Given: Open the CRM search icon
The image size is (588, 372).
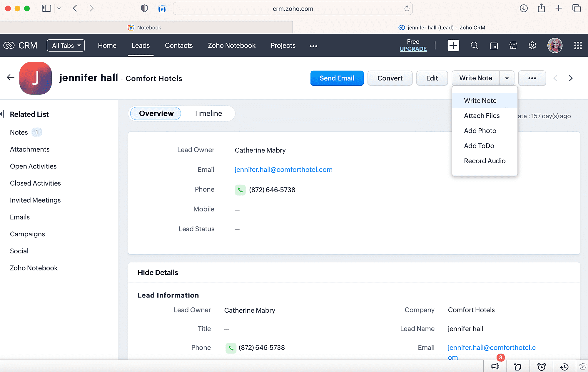Looking at the screenshot, I should pyautogui.click(x=474, y=46).
